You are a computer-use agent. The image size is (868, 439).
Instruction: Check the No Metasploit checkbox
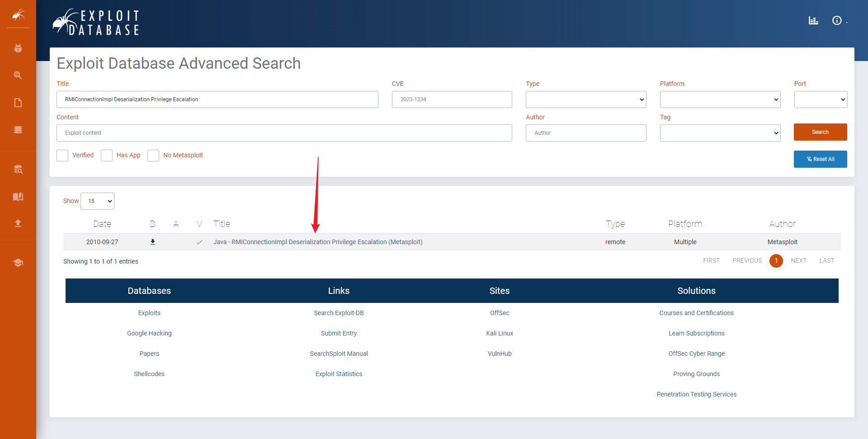tap(153, 156)
